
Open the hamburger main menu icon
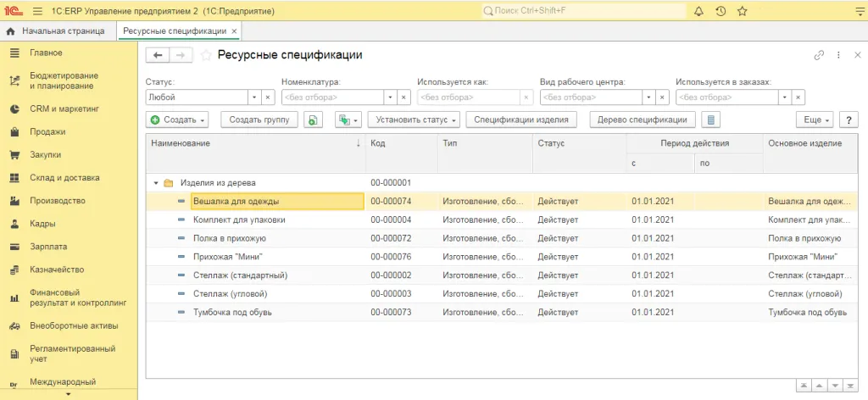coord(39,11)
